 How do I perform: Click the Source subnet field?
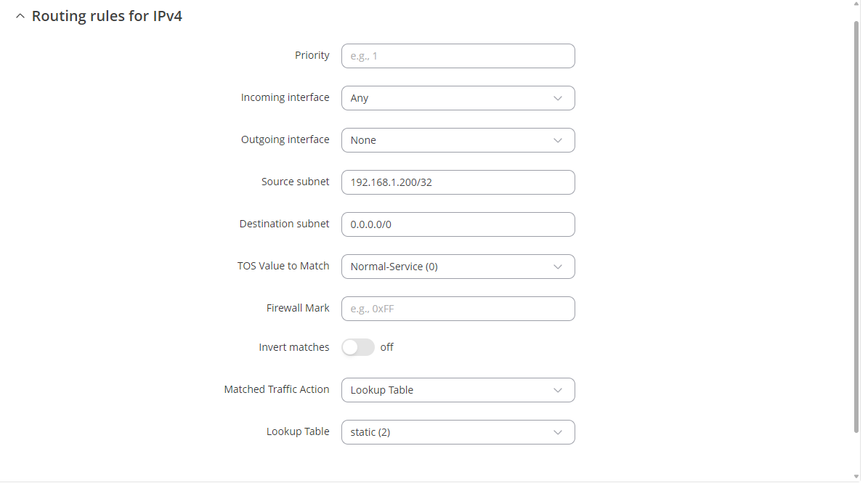(x=458, y=182)
